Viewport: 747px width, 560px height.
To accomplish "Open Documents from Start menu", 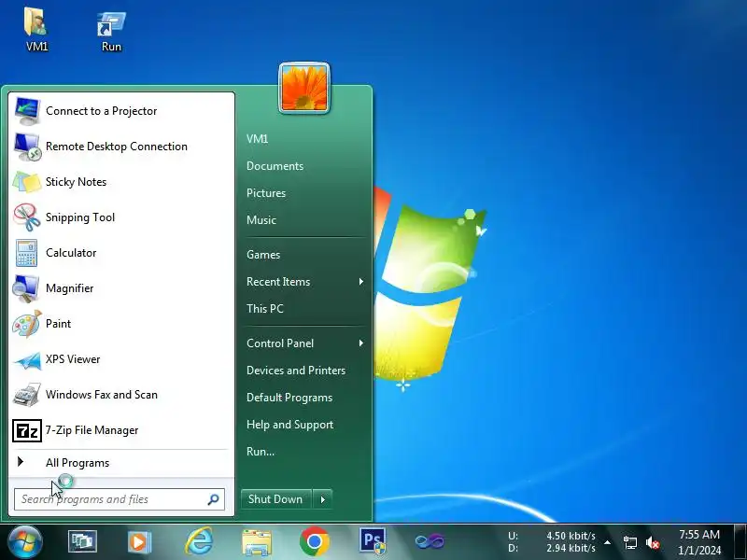I will coord(275,166).
